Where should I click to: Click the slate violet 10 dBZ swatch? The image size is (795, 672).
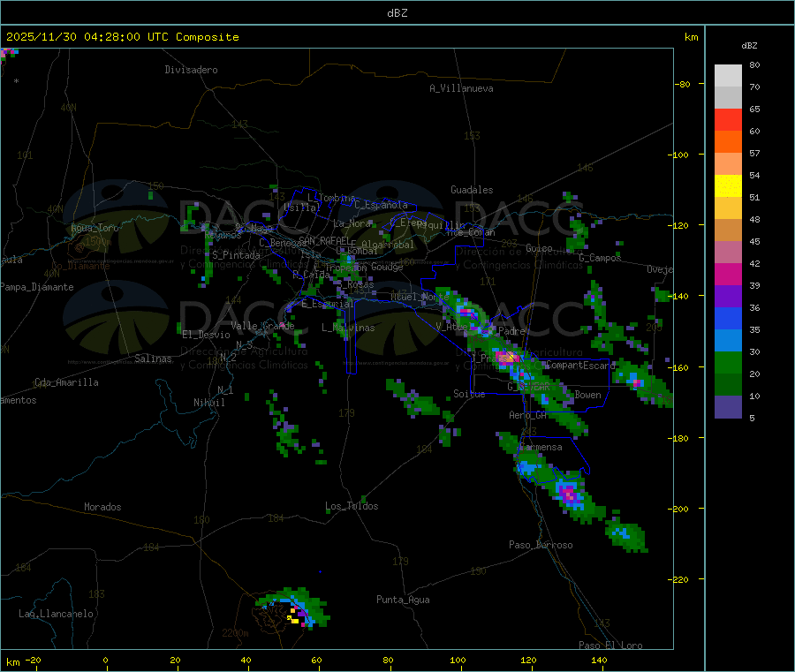point(728,406)
